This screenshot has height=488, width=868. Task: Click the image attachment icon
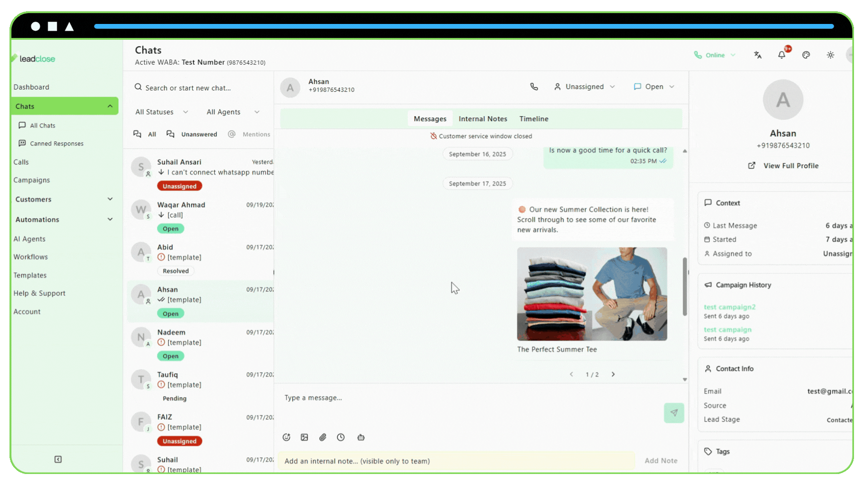point(304,437)
